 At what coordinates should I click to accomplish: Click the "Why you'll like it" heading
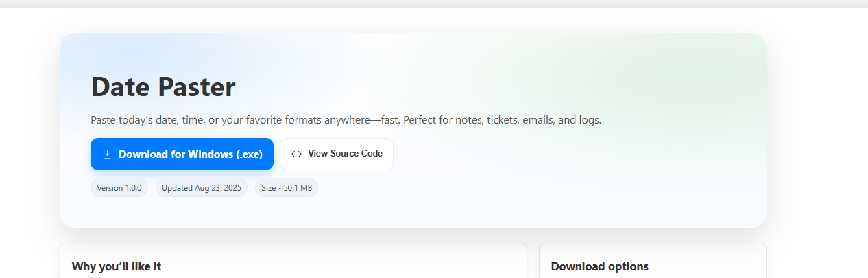coord(117,266)
